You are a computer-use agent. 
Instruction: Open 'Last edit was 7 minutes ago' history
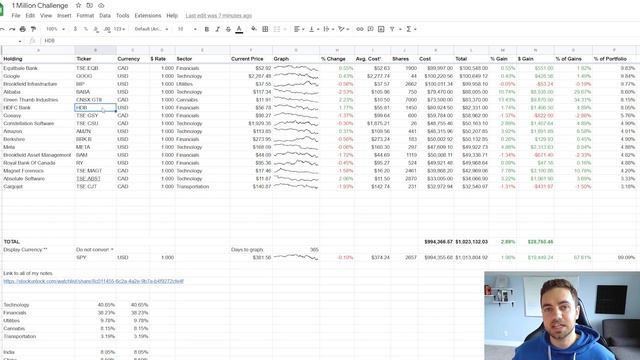tap(218, 16)
